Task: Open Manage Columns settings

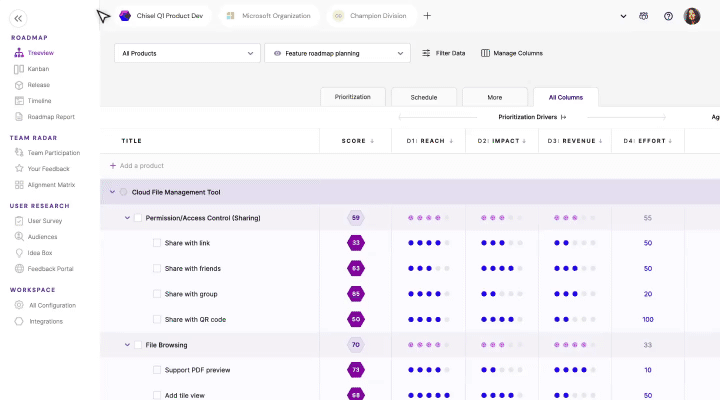Action: click(511, 53)
